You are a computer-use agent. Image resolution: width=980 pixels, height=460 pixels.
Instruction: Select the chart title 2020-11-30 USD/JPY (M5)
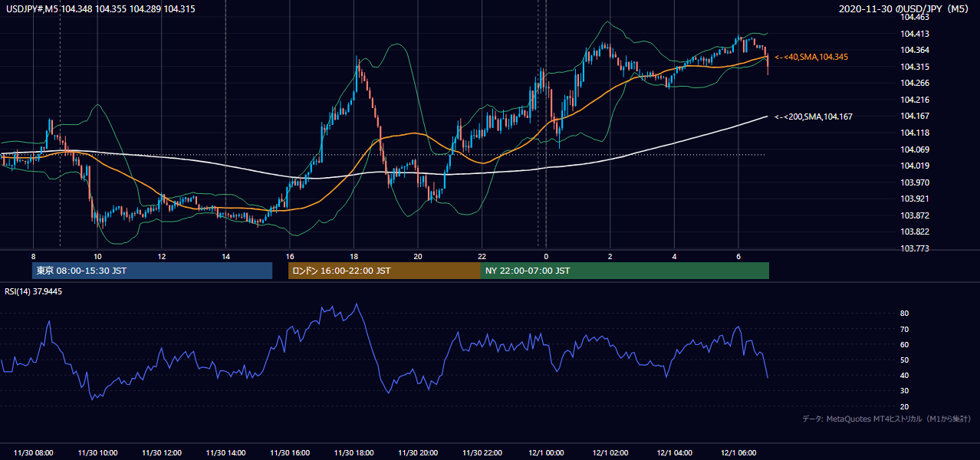[905, 8]
